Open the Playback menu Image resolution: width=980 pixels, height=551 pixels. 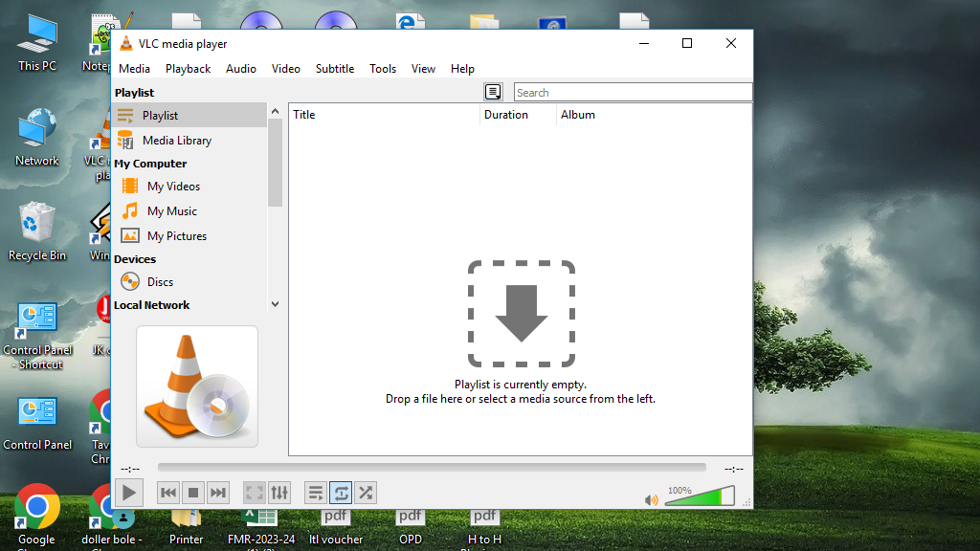point(189,69)
